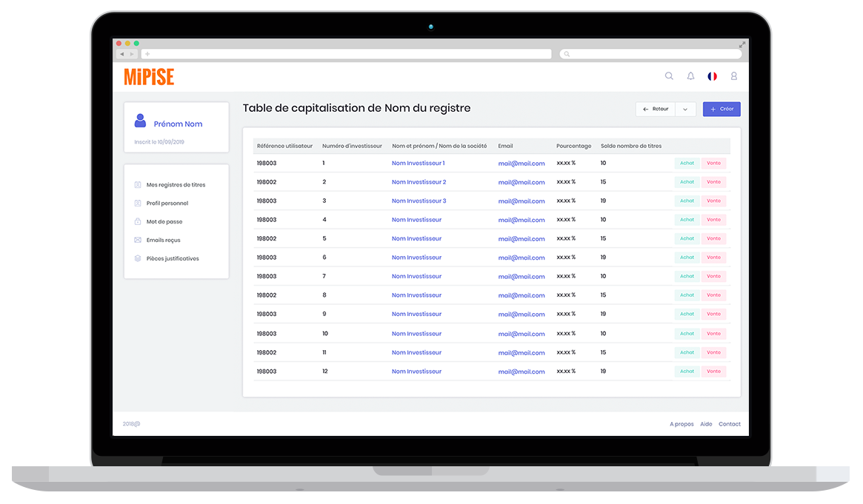Click Inscrit le 10/09/2019 text
The width and height of the screenshot is (863, 504).
click(x=159, y=142)
